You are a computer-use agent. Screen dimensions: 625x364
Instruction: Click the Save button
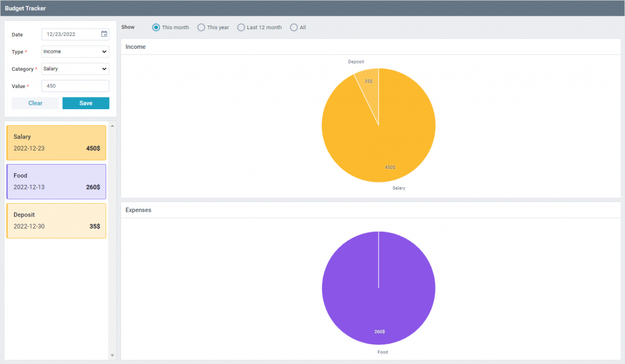click(x=85, y=103)
